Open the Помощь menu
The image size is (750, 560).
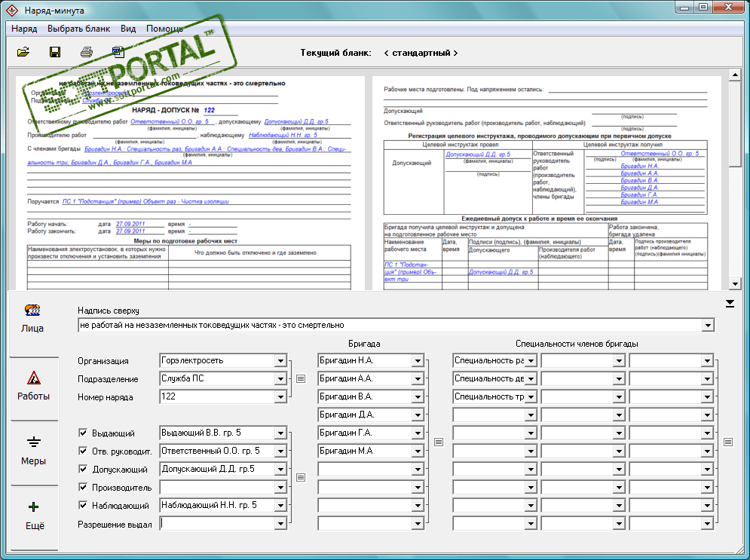pyautogui.click(x=164, y=29)
